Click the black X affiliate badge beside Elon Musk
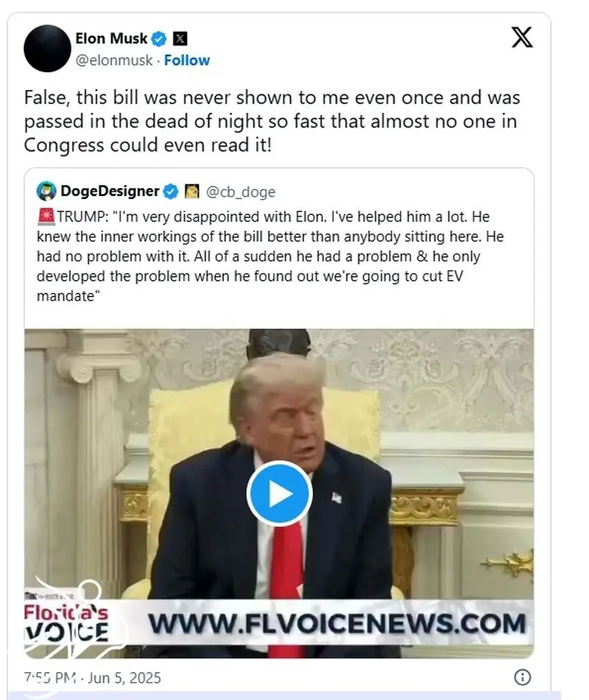The image size is (589, 700). pos(180,39)
